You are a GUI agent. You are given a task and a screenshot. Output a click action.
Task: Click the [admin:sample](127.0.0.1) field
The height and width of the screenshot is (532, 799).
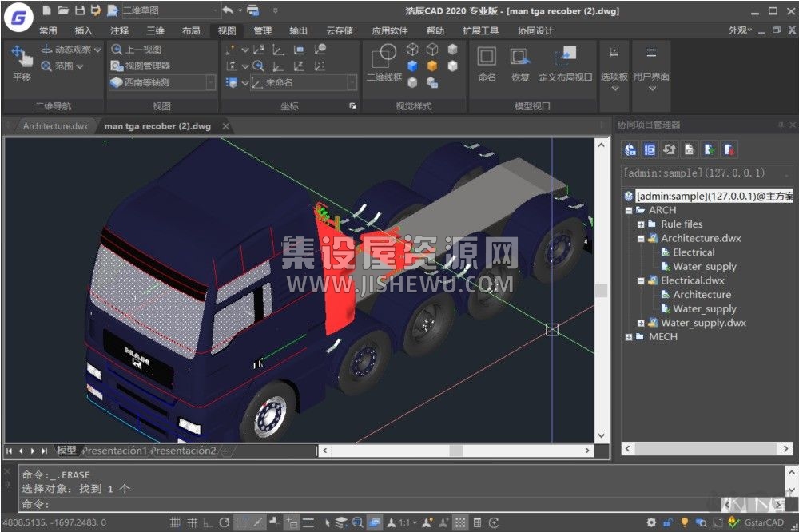707,173
